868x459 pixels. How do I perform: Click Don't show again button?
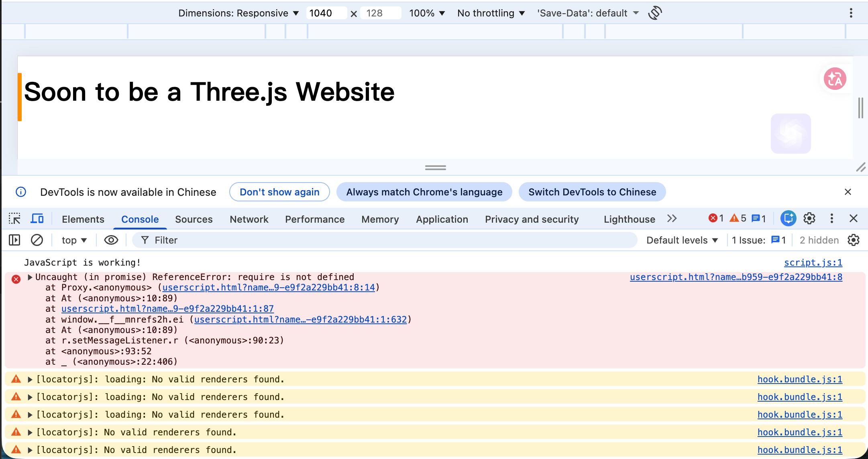[279, 192]
